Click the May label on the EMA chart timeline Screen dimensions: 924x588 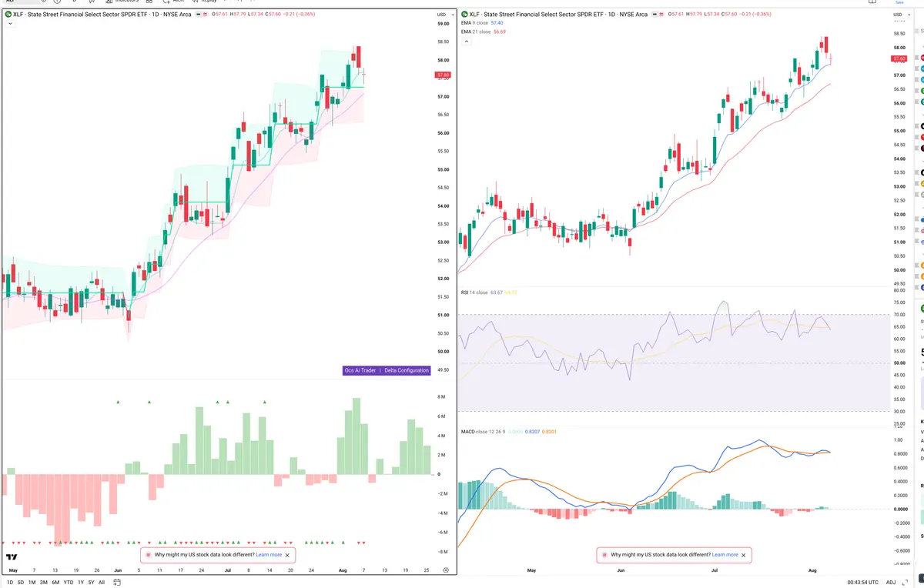coord(531,570)
